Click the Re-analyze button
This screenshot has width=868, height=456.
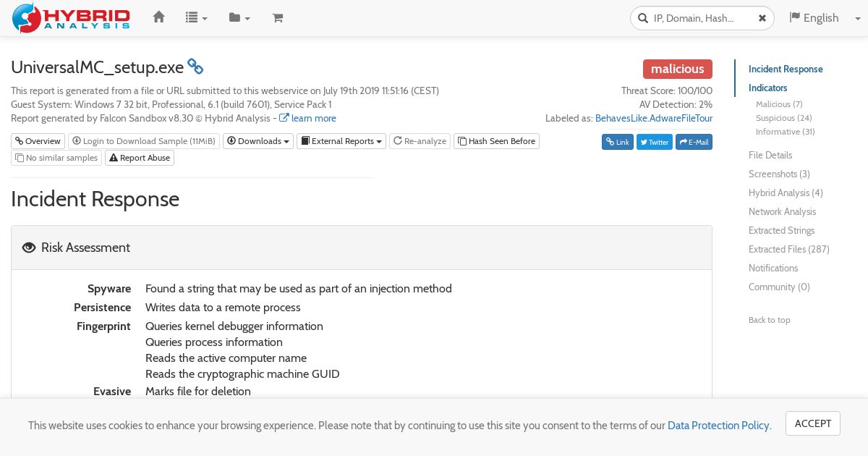[420, 141]
